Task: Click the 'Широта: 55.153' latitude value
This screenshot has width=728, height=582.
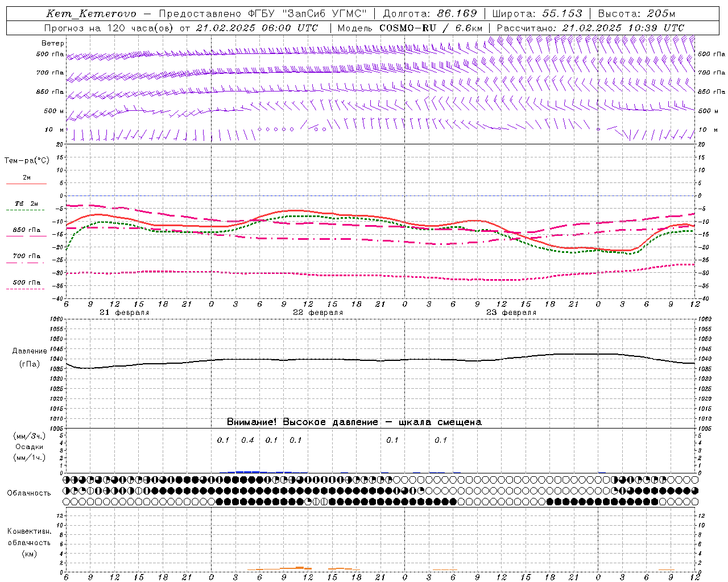Action: [537, 14]
